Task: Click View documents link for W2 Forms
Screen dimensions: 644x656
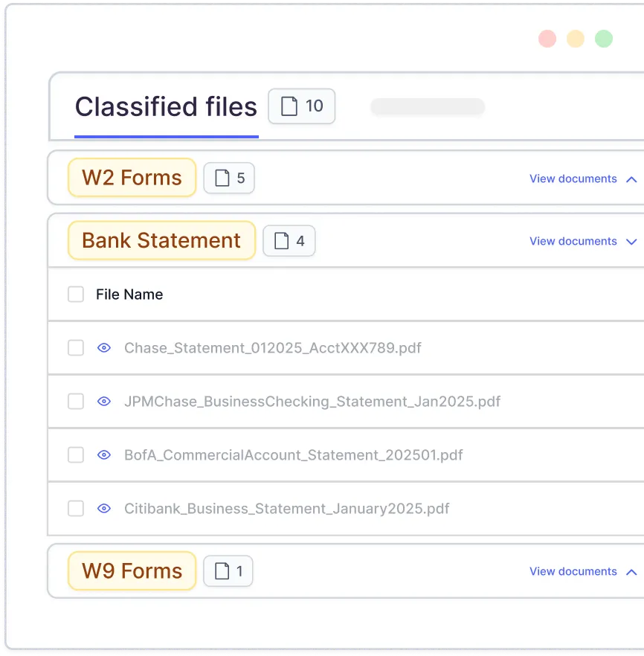Action: point(573,179)
